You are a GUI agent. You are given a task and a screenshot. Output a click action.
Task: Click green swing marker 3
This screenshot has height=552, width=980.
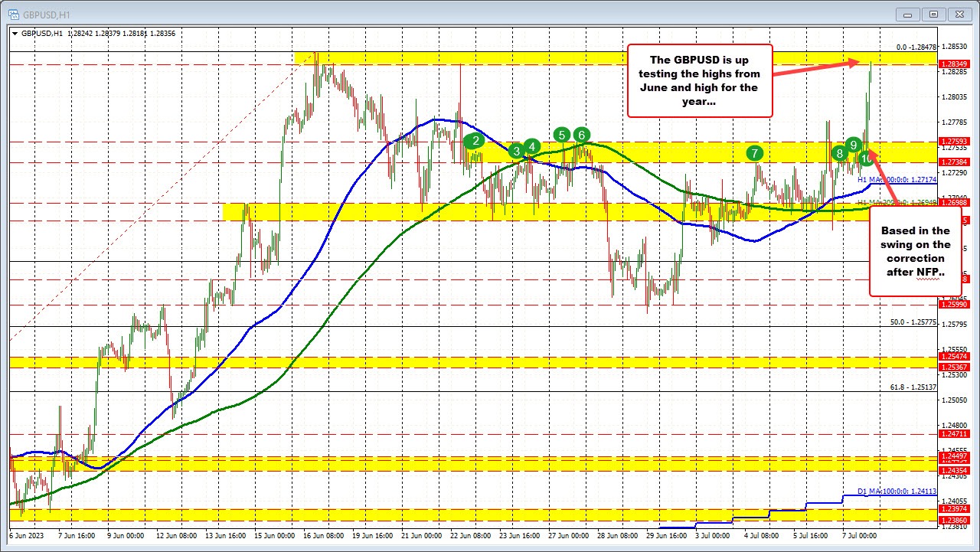click(516, 152)
